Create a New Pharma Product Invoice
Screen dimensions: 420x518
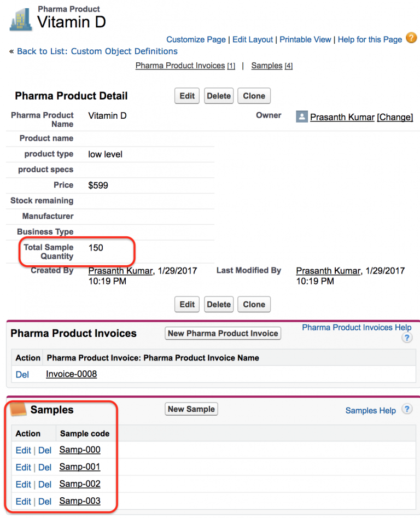point(223,333)
